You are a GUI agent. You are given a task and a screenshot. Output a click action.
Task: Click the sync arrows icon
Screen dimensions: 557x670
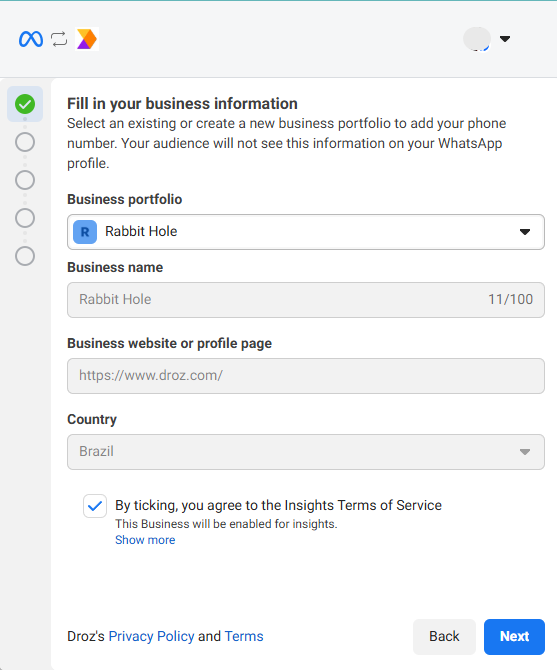coord(59,39)
